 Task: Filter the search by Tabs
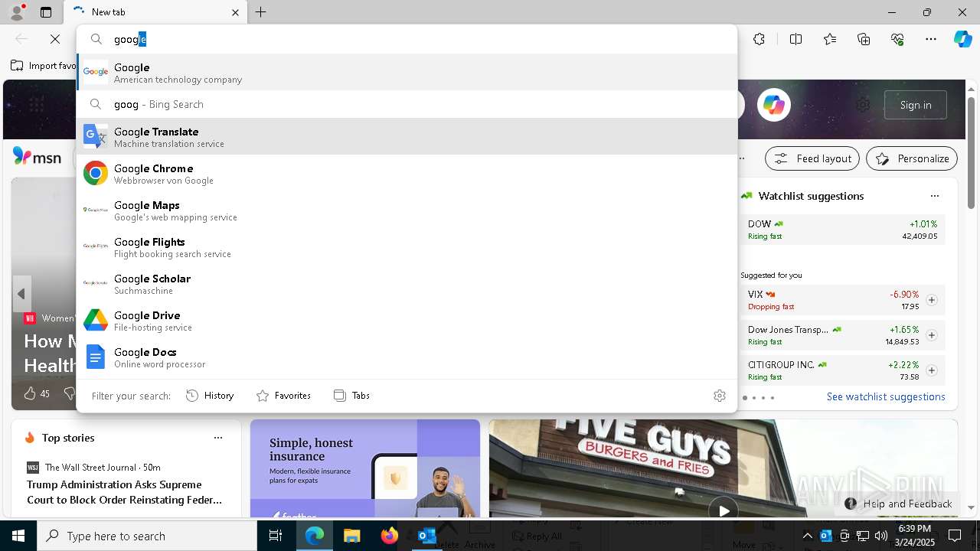(351, 396)
